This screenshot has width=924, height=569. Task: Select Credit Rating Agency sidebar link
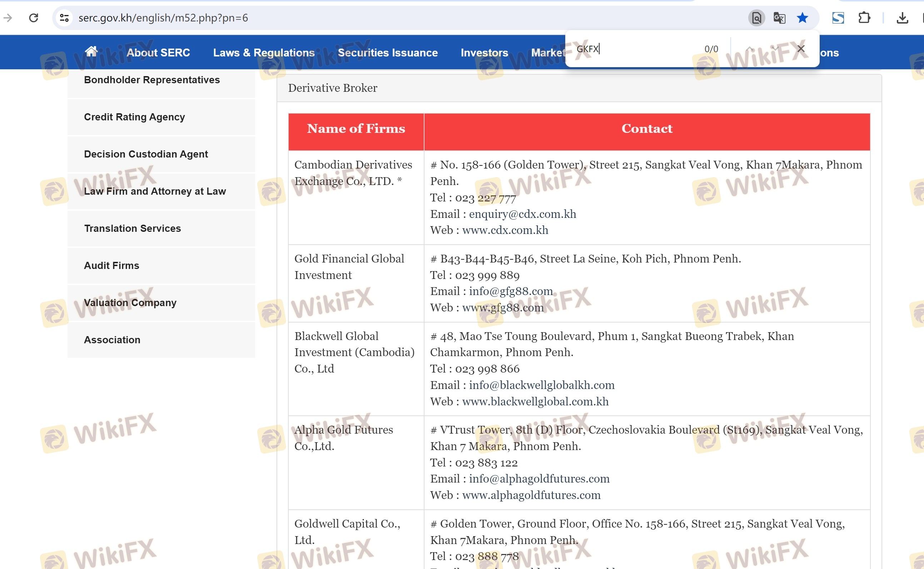(134, 117)
